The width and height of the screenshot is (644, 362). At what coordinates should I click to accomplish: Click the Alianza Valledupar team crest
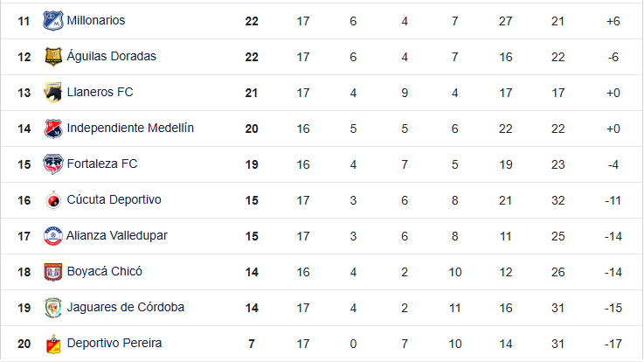(53, 236)
